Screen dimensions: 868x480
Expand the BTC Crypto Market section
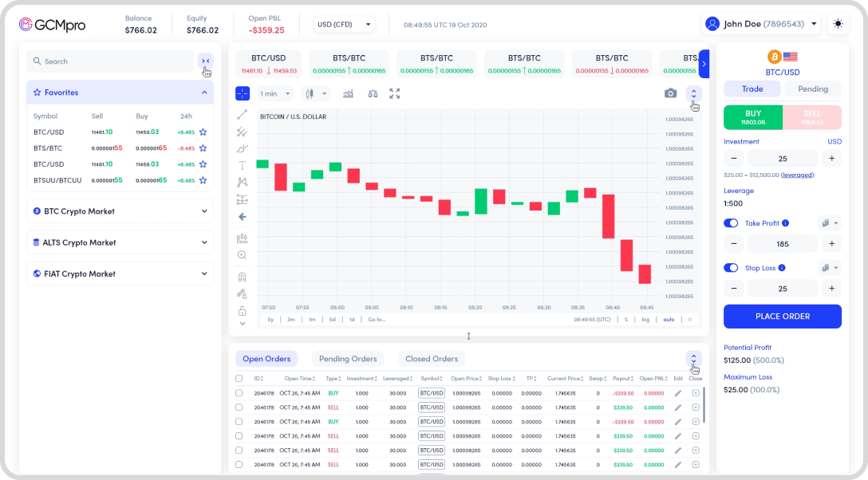click(120, 211)
